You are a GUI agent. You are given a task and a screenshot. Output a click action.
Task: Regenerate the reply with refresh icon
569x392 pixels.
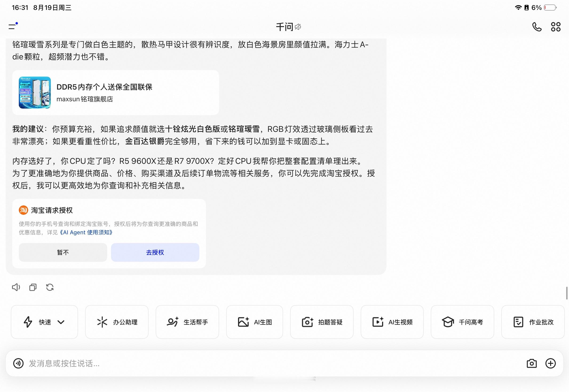(50, 287)
